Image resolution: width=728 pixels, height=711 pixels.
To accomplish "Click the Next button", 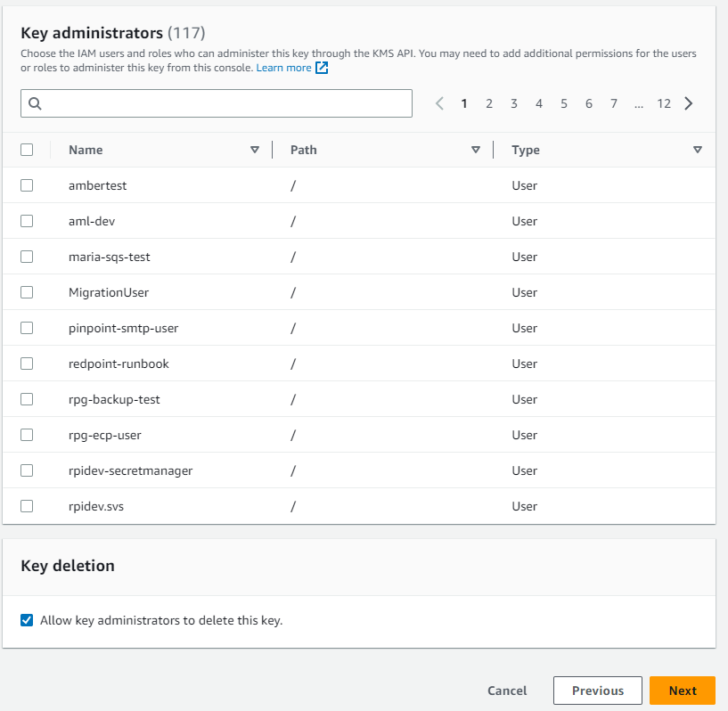I will [x=683, y=691].
